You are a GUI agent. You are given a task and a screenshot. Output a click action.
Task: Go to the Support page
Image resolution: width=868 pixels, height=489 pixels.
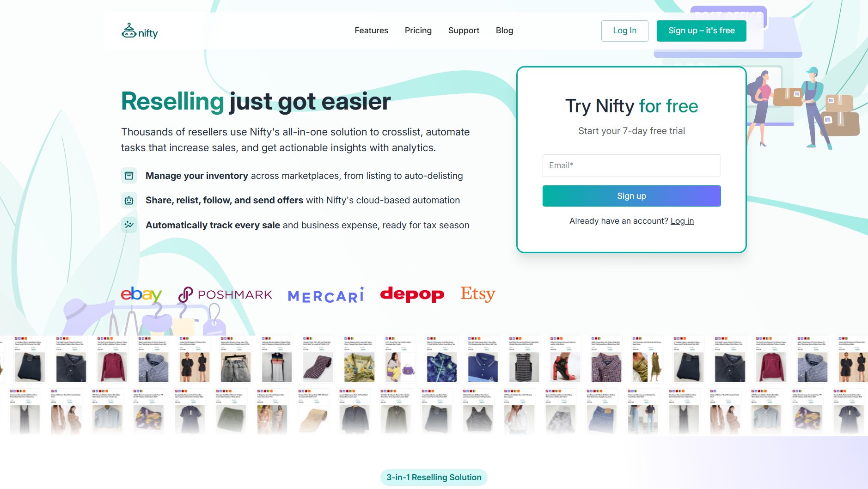tap(464, 31)
